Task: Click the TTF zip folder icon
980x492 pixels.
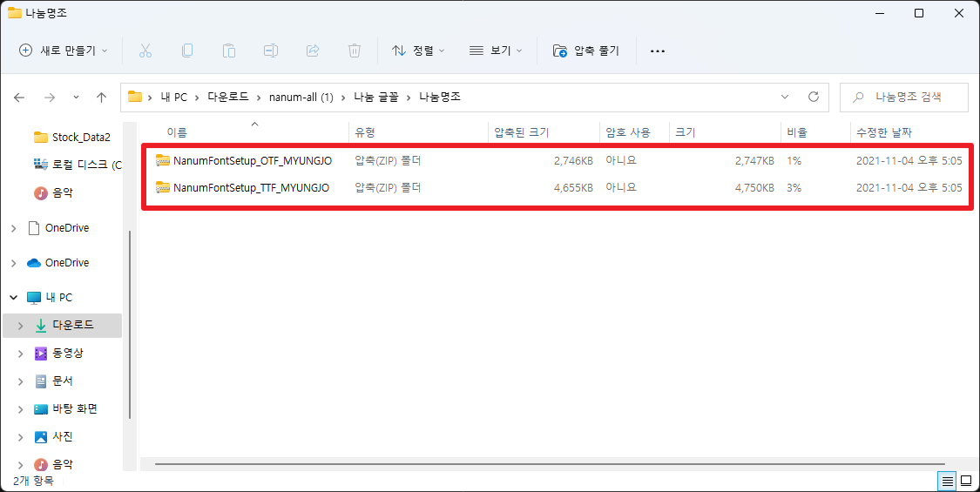Action: pos(163,187)
